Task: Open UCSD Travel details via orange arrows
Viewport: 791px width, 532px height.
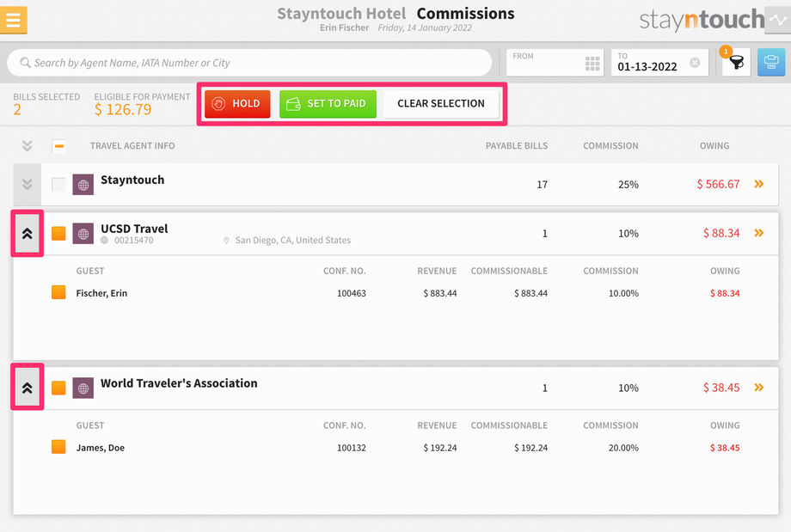Action: (758, 233)
